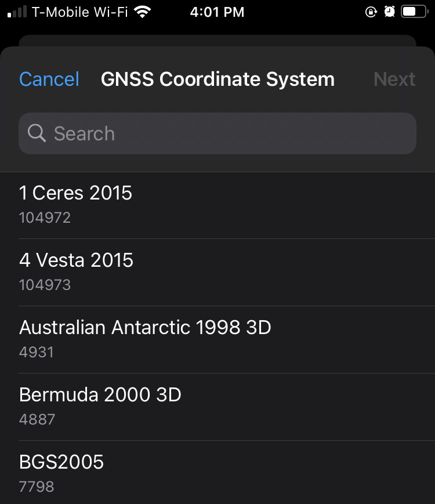
Task: Tap the rotation lock status icon
Action: [x=371, y=12]
